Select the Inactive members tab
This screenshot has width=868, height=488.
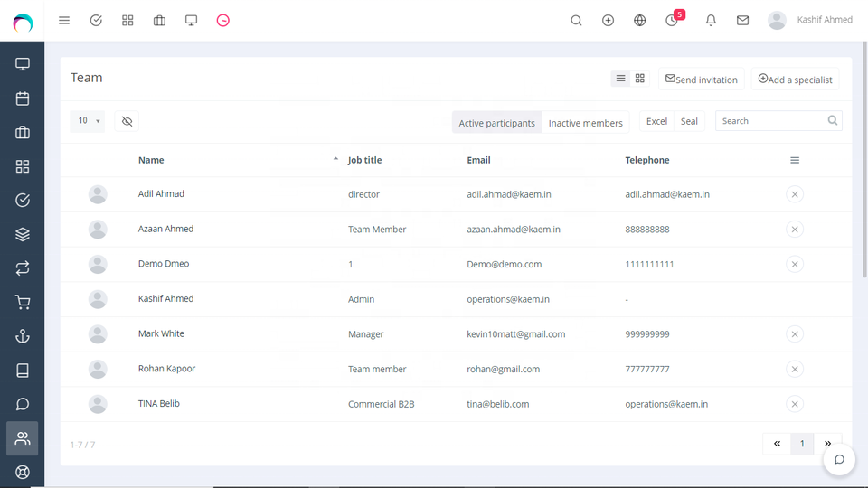585,123
